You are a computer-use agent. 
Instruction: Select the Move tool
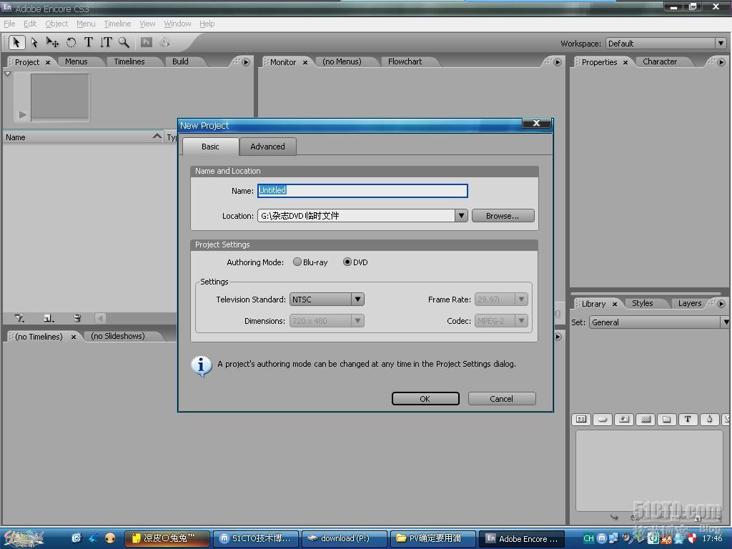click(x=52, y=42)
